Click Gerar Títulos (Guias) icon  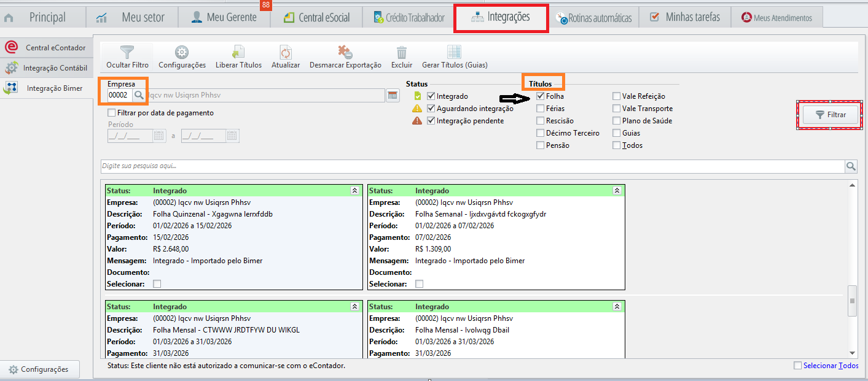pos(455,52)
